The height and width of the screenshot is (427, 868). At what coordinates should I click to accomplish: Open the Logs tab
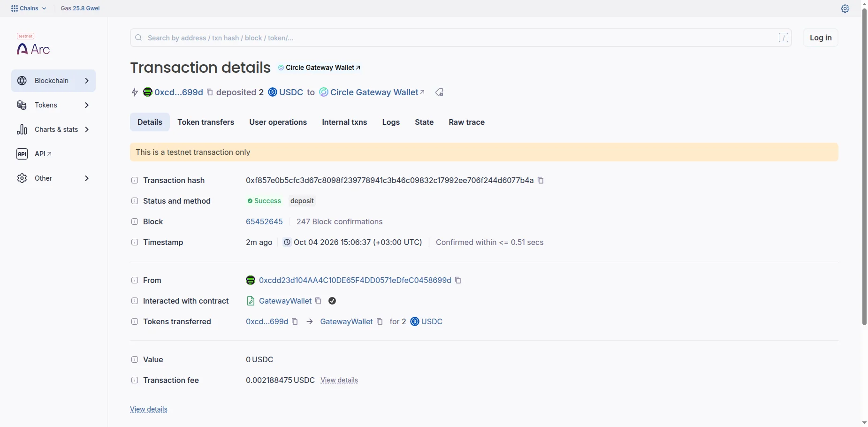pos(391,122)
